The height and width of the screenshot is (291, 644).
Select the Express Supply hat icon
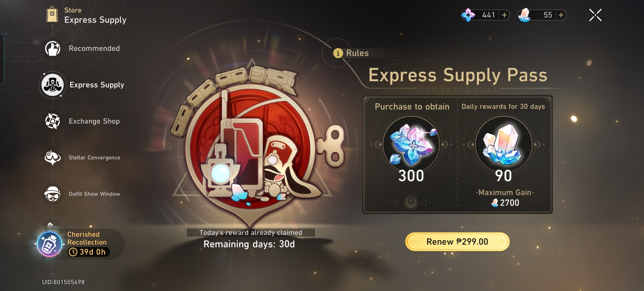[x=53, y=85]
